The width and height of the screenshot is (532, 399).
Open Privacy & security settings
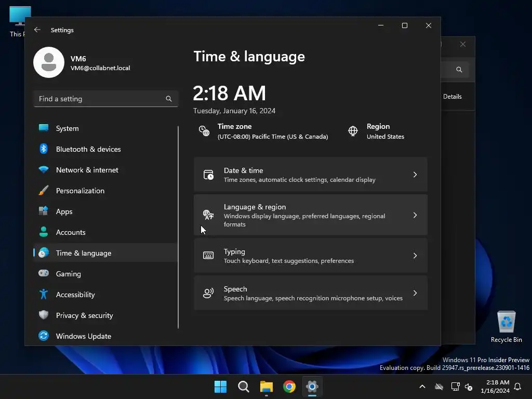[105, 315]
